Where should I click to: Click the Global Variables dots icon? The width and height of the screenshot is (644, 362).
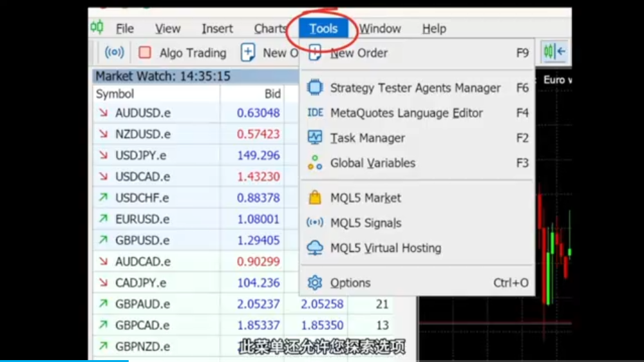315,163
